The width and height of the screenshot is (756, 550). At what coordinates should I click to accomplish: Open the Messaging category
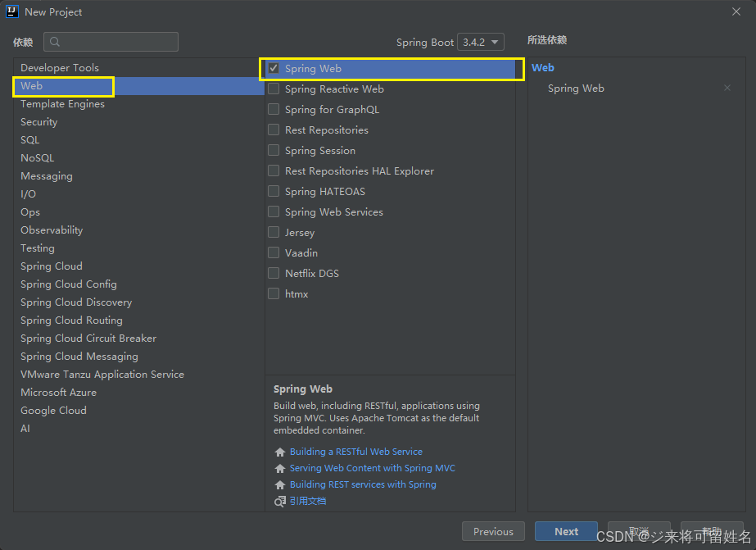[139, 176]
